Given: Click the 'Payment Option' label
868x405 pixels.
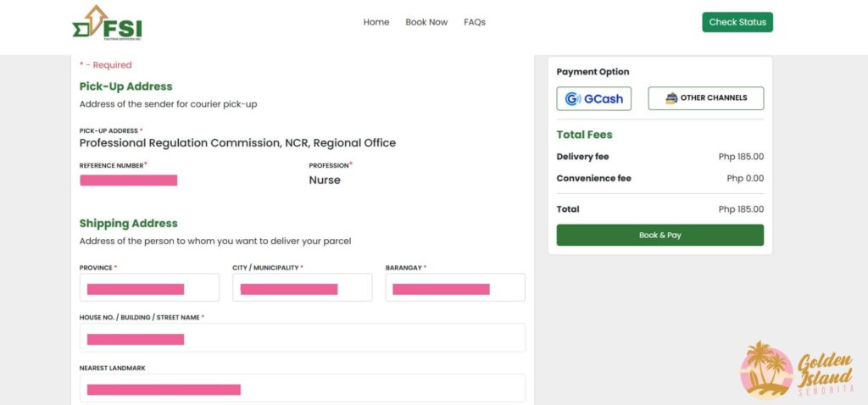Looking at the screenshot, I should click(x=593, y=72).
